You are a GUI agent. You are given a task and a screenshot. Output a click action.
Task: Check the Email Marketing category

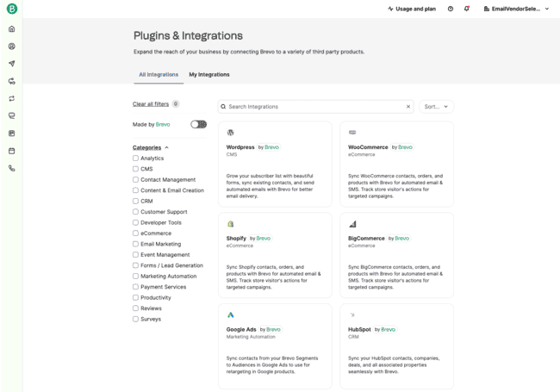pos(135,244)
